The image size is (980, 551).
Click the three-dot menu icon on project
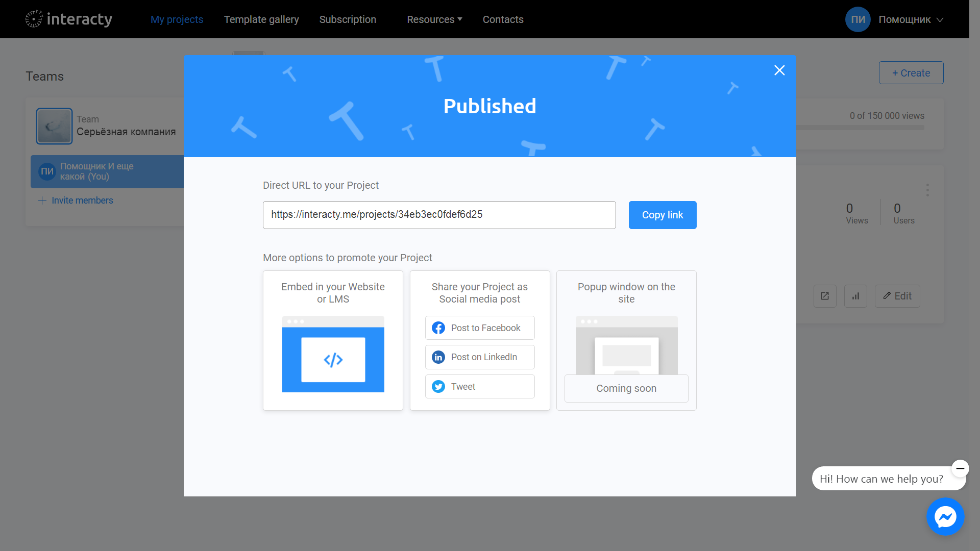pos(927,190)
